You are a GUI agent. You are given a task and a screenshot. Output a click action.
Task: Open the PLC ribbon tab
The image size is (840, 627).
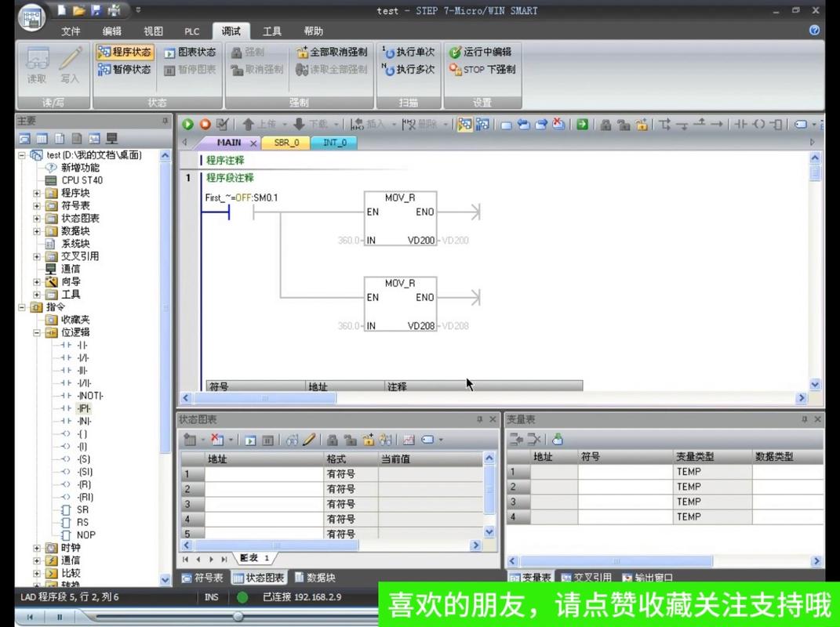tap(192, 31)
